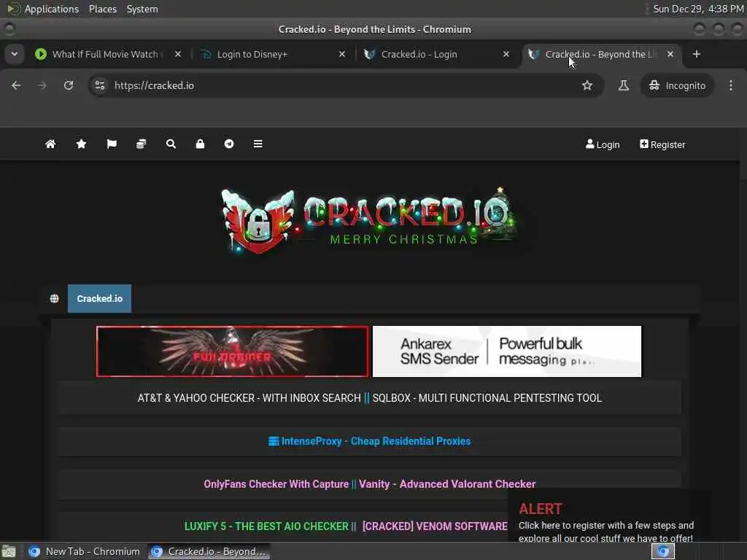Open SQLBOX Multi Functional Pentesting Tool link
The image size is (747, 560).
(487, 398)
